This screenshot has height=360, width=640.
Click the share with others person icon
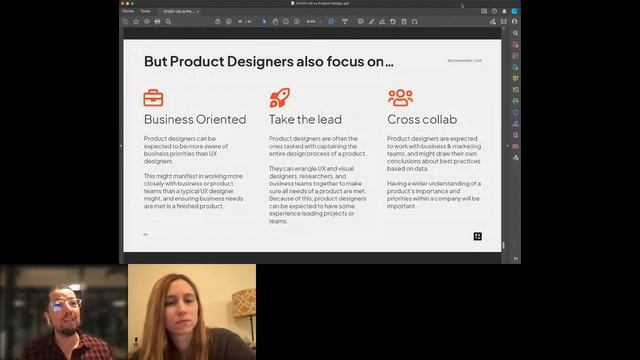(x=514, y=21)
